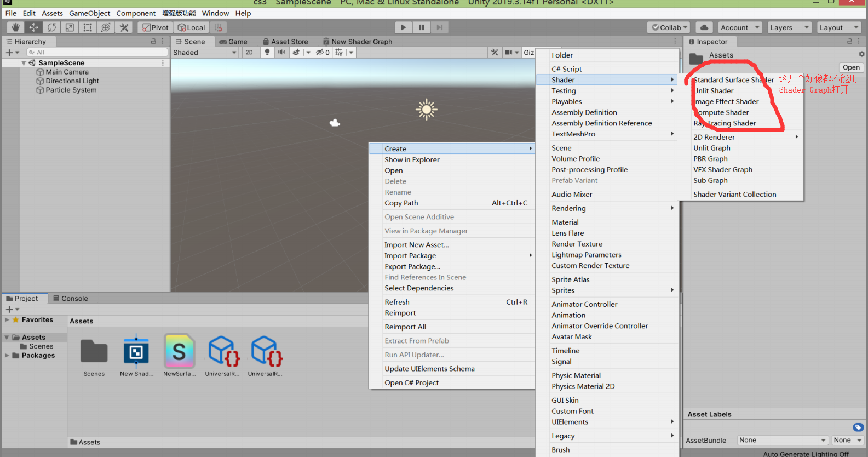Image resolution: width=868 pixels, height=457 pixels.
Task: Click the cloud services icon
Action: [704, 27]
